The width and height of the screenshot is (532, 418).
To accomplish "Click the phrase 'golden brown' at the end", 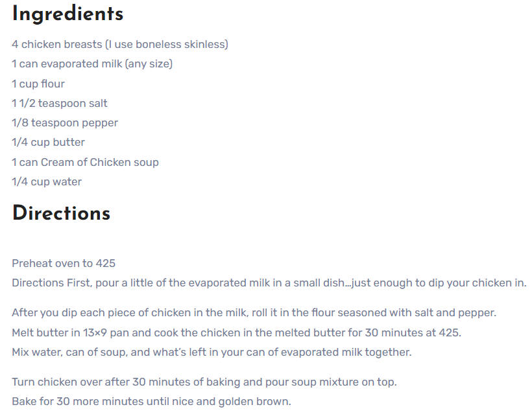I will click(x=254, y=401).
